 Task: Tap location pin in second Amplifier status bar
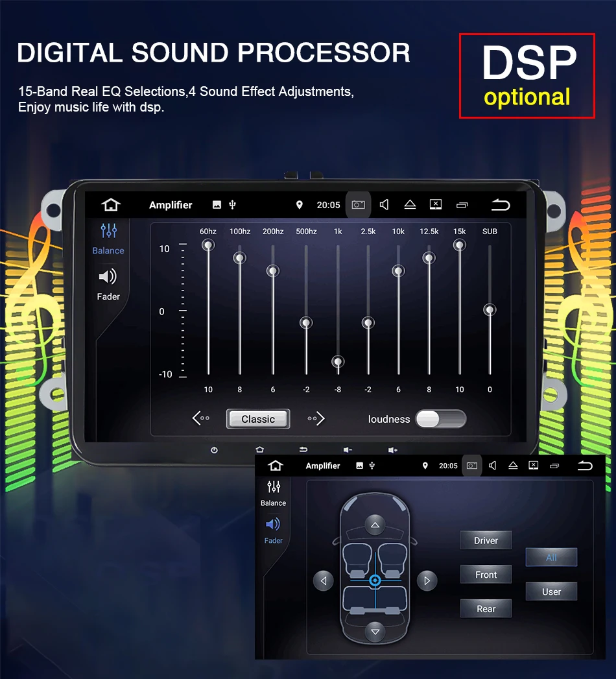425,466
